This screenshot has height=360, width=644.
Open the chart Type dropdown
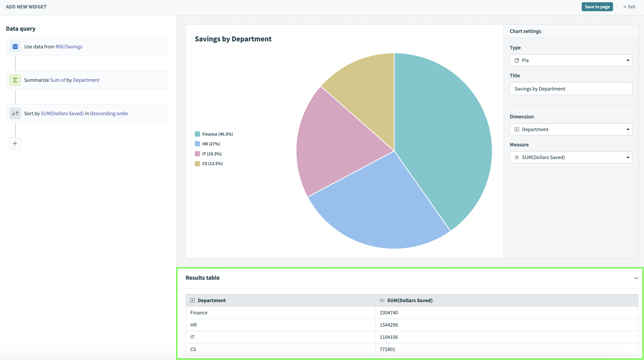pyautogui.click(x=571, y=61)
